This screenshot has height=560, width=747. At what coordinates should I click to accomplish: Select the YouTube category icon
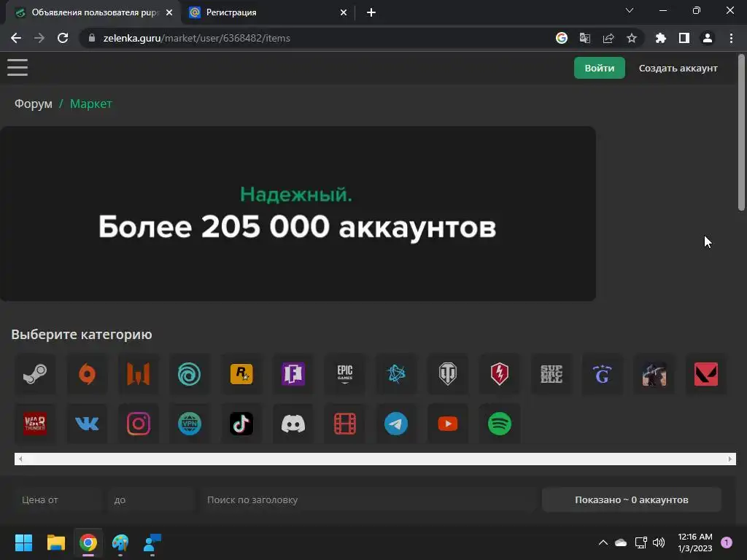click(x=448, y=424)
